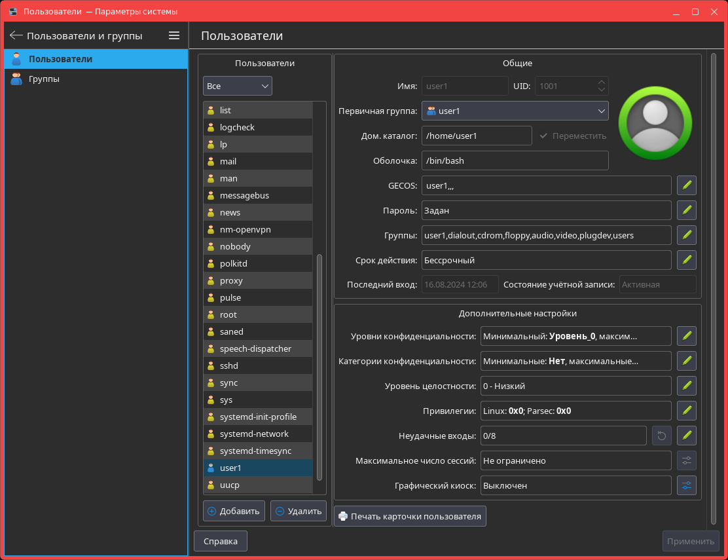Click the user avatar picture
This screenshot has width=728, height=560.
655,124
